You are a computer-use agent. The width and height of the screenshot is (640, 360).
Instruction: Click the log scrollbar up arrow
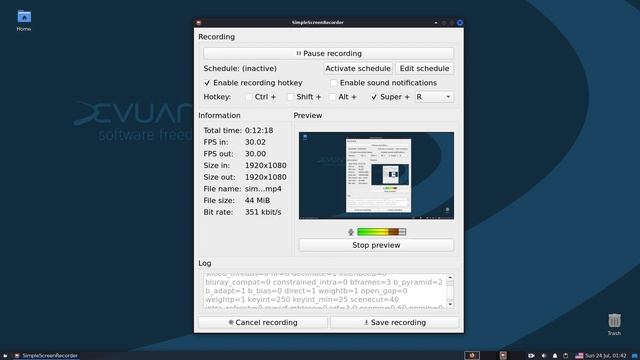pos(450,278)
